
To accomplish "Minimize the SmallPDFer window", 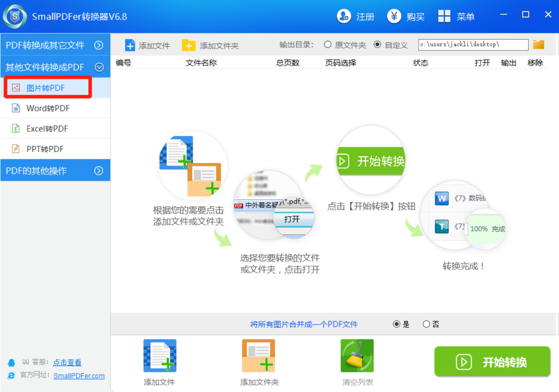I will point(504,15).
